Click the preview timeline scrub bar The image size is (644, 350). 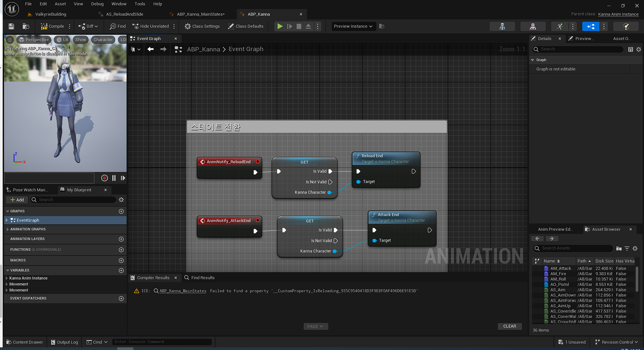point(49,178)
